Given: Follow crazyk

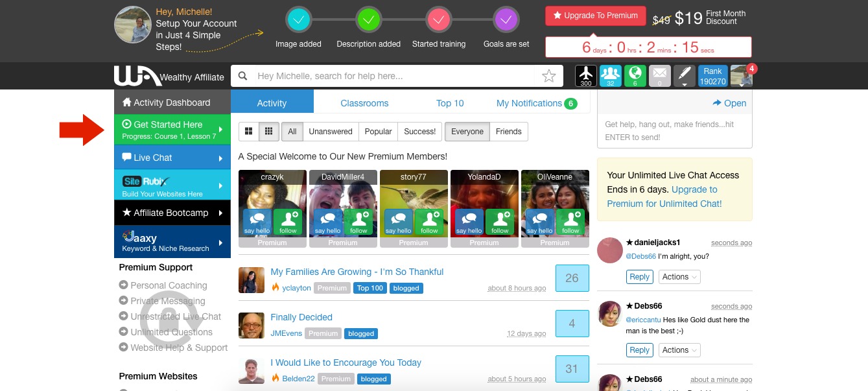Looking at the screenshot, I should 288,222.
